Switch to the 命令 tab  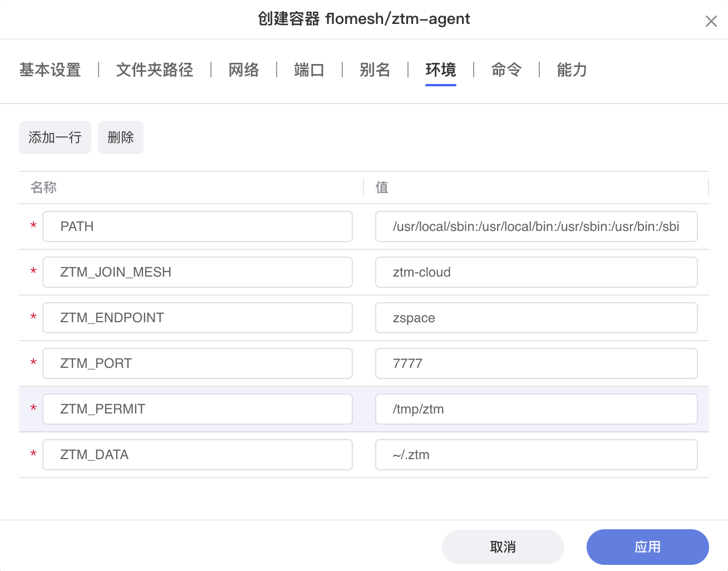(506, 71)
